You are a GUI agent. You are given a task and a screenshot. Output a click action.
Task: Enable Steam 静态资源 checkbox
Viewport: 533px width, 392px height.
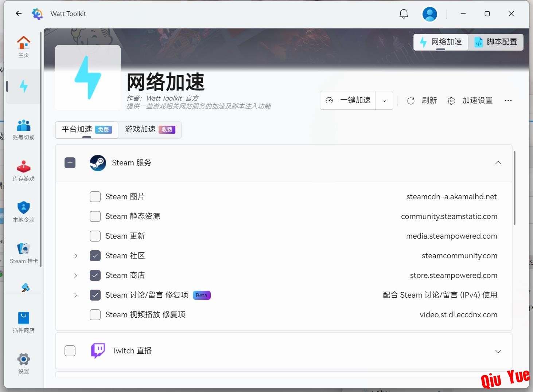pyautogui.click(x=95, y=216)
